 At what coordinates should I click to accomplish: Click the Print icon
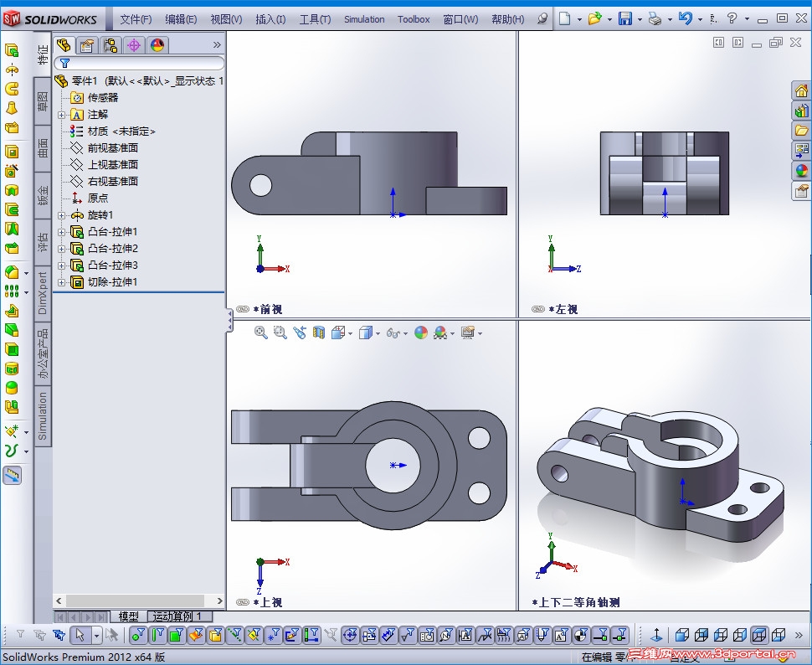[655, 19]
